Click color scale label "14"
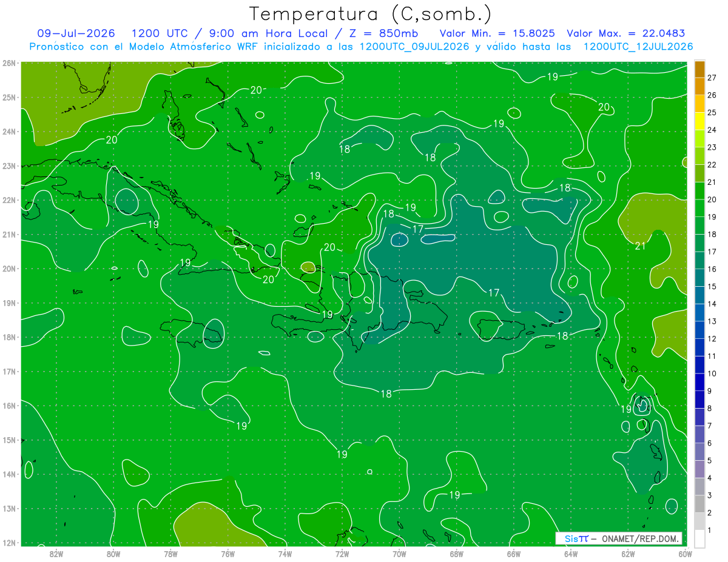The image size is (728, 562). (712, 304)
